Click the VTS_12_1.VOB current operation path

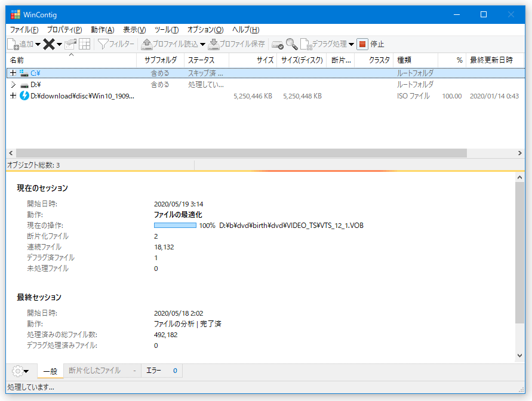tap(291, 226)
